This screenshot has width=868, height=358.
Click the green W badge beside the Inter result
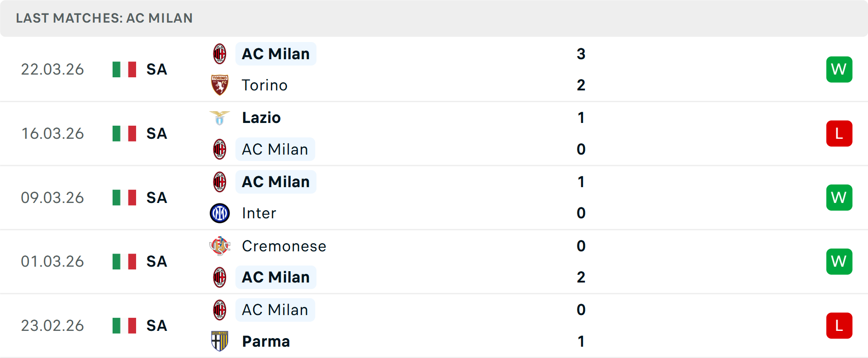point(840,198)
